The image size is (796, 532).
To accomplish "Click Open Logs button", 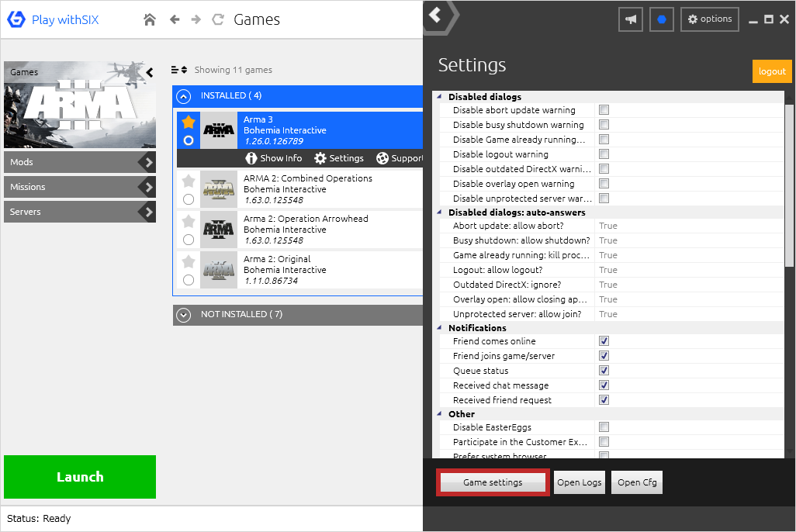I will tap(580, 482).
